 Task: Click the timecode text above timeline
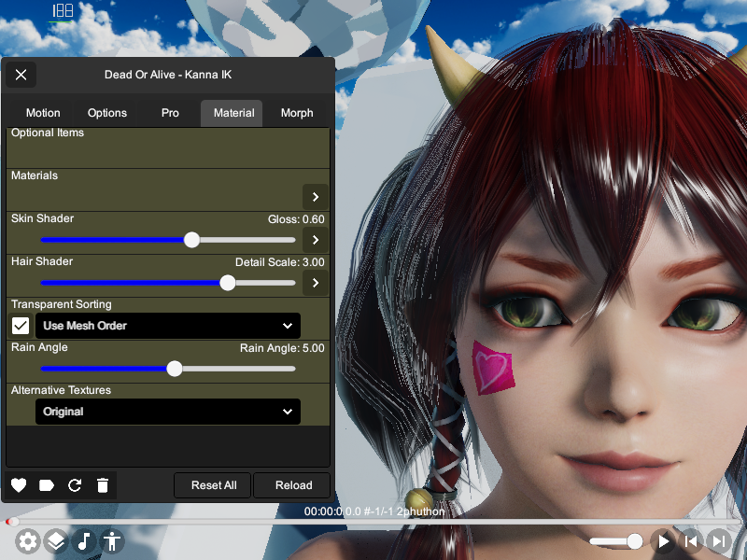tap(374, 511)
